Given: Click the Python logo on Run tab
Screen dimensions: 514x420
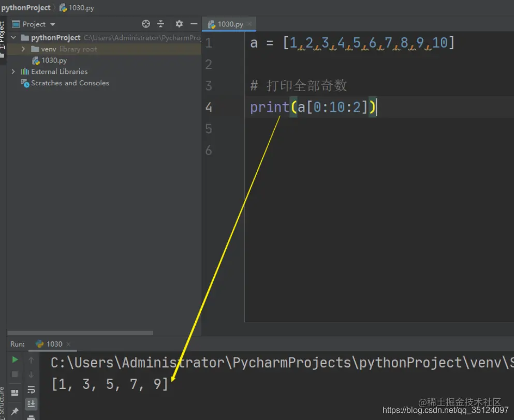Looking at the screenshot, I should pyautogui.click(x=40, y=344).
